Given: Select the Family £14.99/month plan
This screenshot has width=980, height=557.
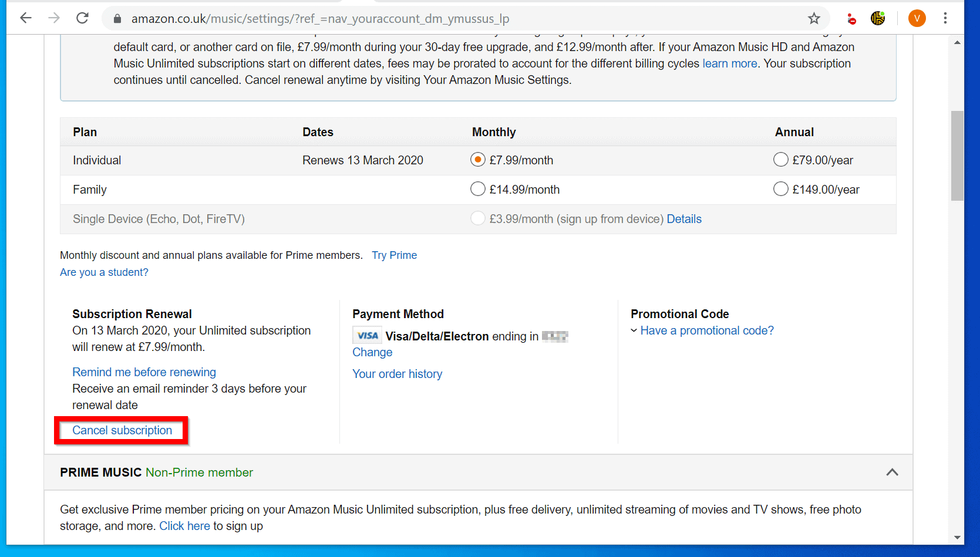Looking at the screenshot, I should [477, 189].
